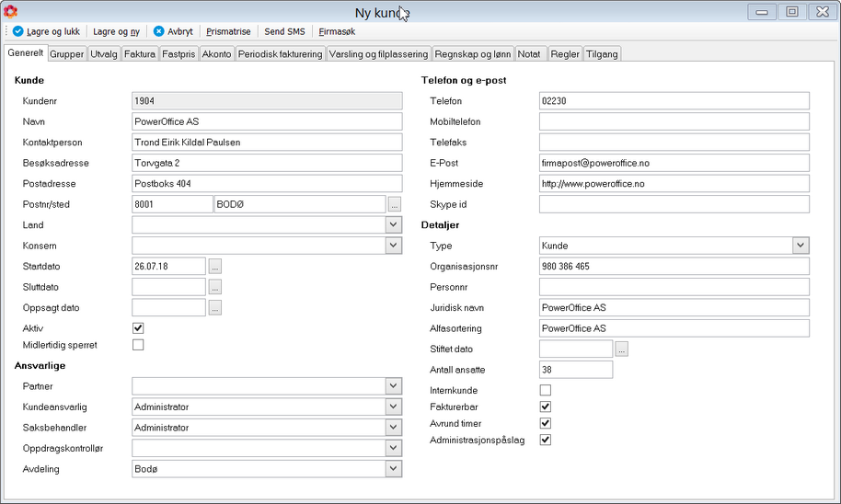Switch to the Grupper tab
The width and height of the screenshot is (841, 504).
tap(67, 54)
